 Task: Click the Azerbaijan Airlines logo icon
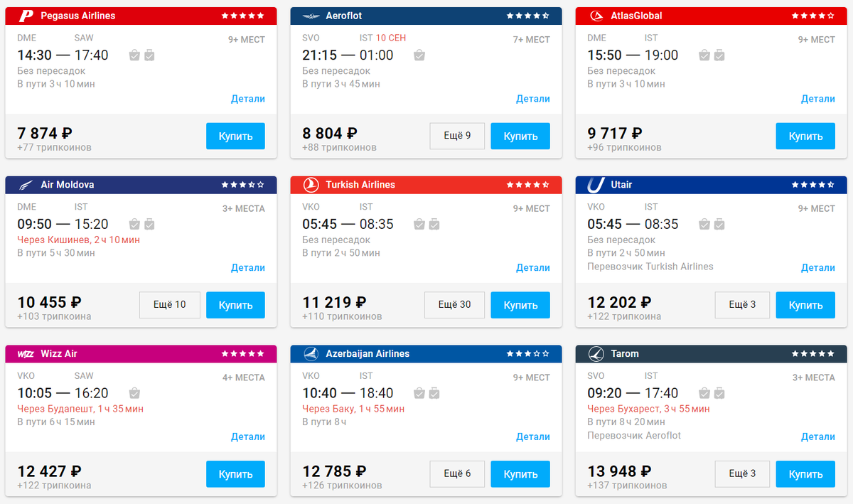tap(311, 354)
